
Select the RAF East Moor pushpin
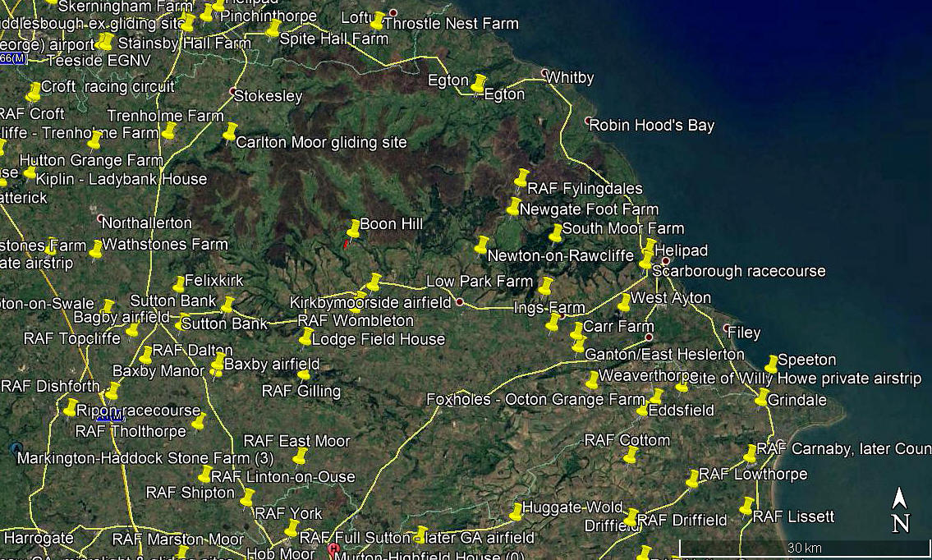pos(301,457)
